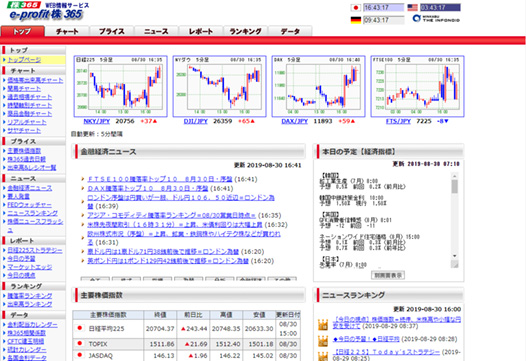The height and width of the screenshot is (361, 526).
Task: Open アジア・コモディティ騰落率ランキング news headline
Action: (x=171, y=215)
